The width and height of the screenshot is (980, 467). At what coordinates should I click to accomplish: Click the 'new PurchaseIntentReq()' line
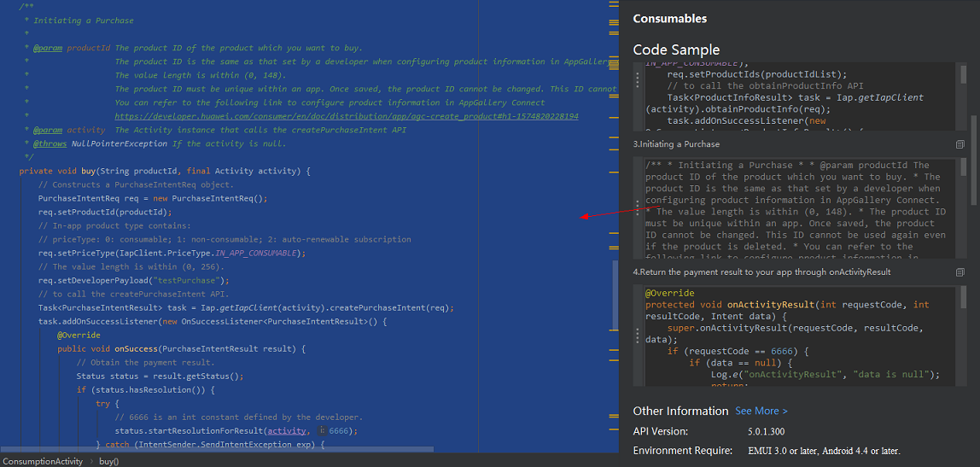click(153, 199)
